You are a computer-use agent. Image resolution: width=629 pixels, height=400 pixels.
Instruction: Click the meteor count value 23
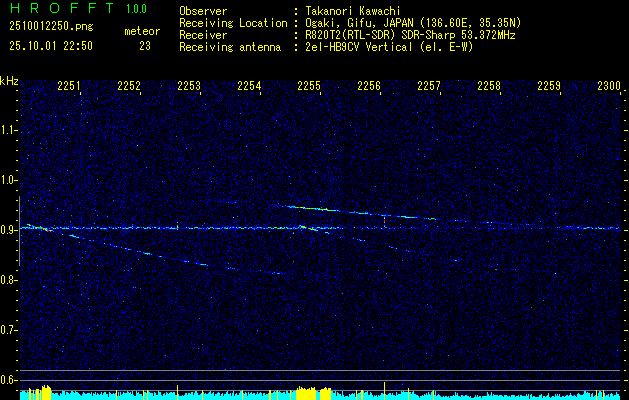click(x=145, y=46)
